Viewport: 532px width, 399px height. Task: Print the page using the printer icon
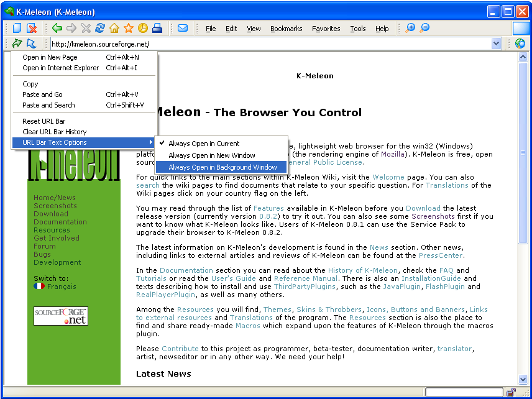157,28
